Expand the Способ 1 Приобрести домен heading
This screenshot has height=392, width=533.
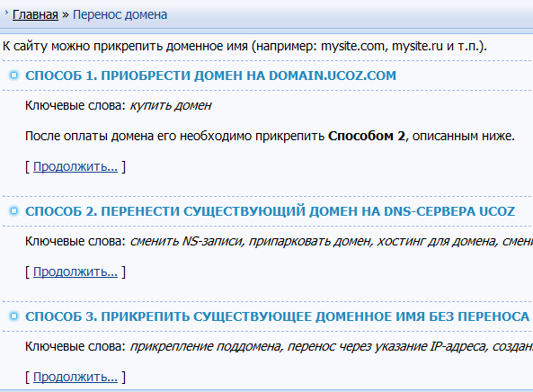click(210, 76)
